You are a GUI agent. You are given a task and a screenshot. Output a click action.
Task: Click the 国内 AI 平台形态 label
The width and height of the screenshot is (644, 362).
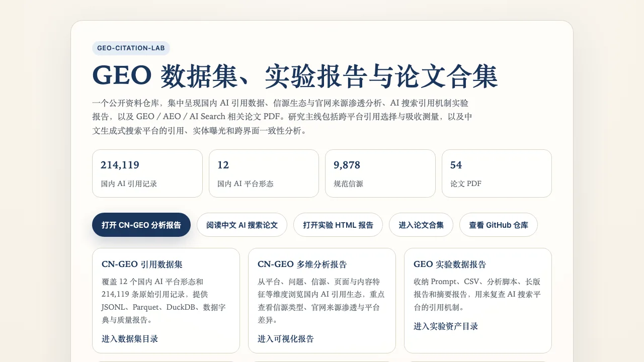[246, 184]
